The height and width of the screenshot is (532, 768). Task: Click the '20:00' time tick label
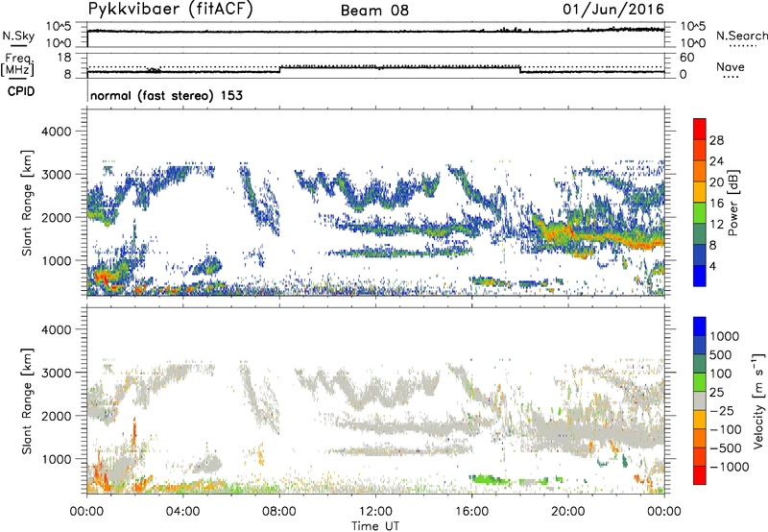(568, 512)
